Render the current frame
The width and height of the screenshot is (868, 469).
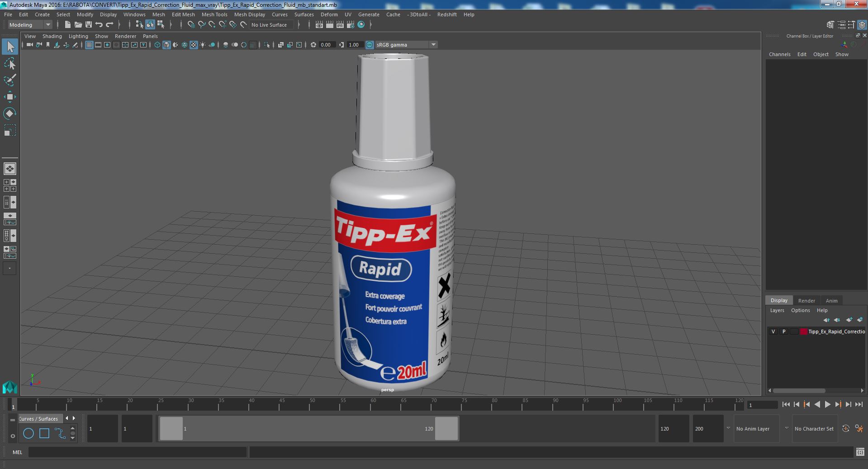[329, 25]
